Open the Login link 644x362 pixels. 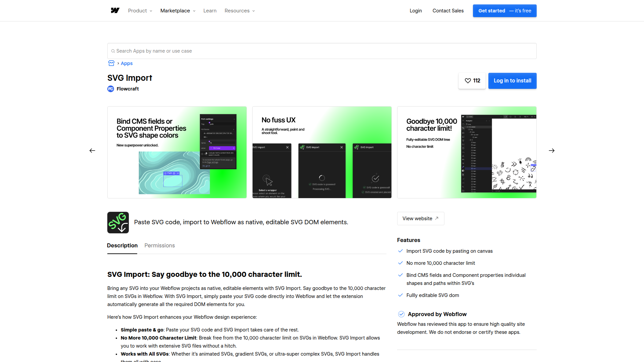(416, 11)
